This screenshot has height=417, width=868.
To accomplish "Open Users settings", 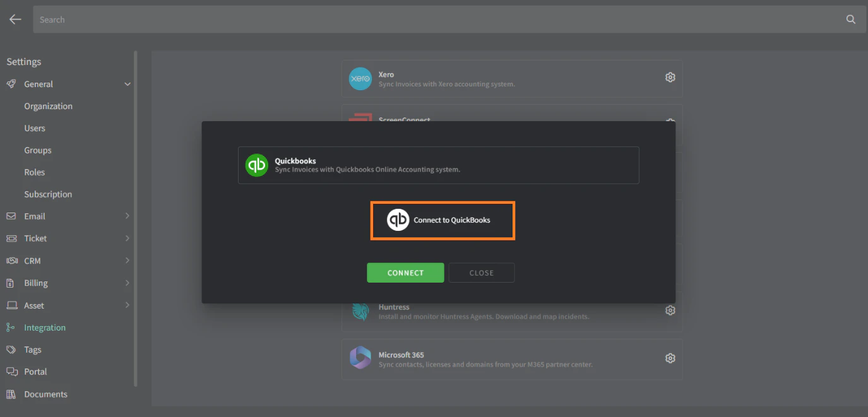I will pyautogui.click(x=35, y=128).
